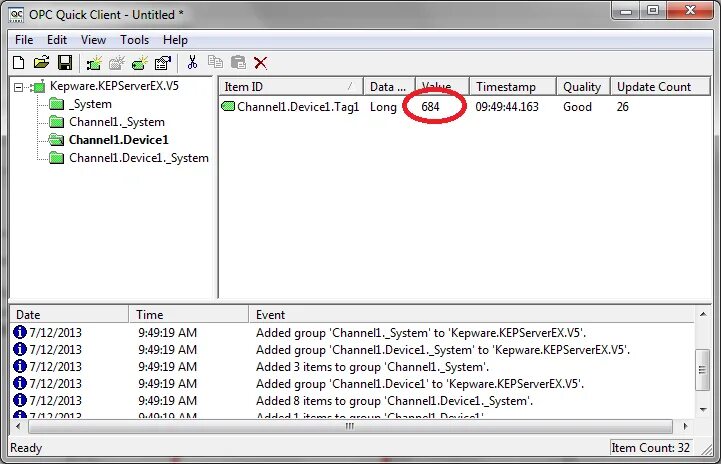Click the vertical scrollbar thumb in event log

pyautogui.click(x=703, y=370)
